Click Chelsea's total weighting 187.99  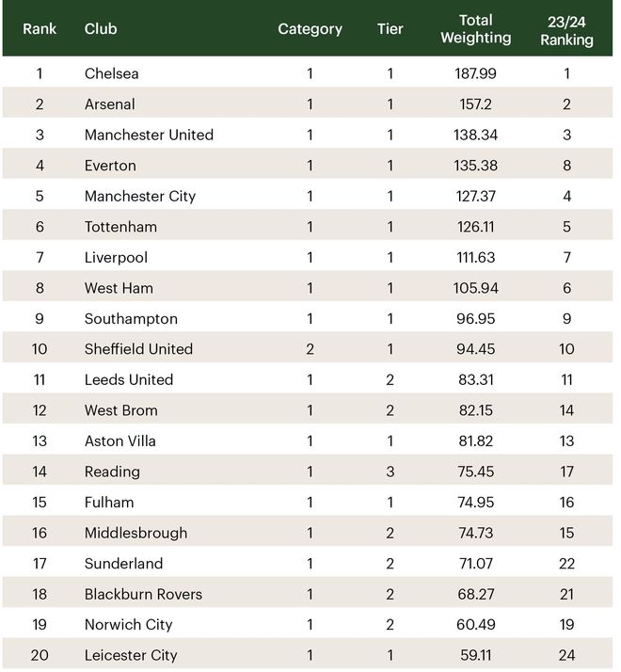point(475,73)
